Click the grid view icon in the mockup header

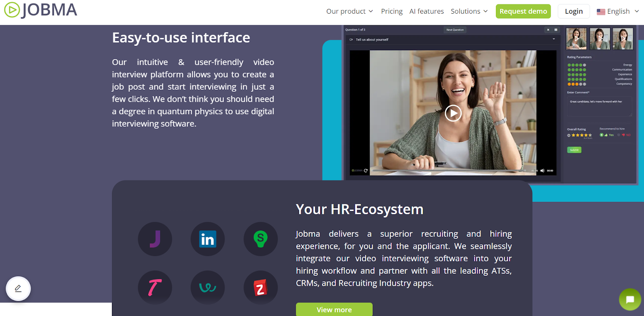556,30
